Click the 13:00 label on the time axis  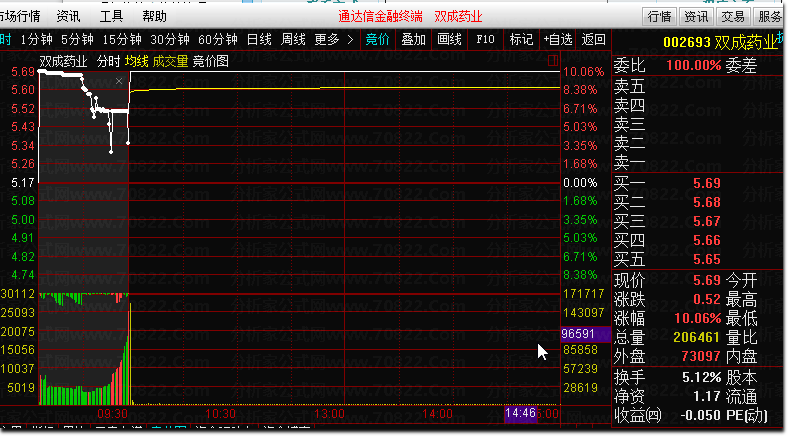coord(329,414)
